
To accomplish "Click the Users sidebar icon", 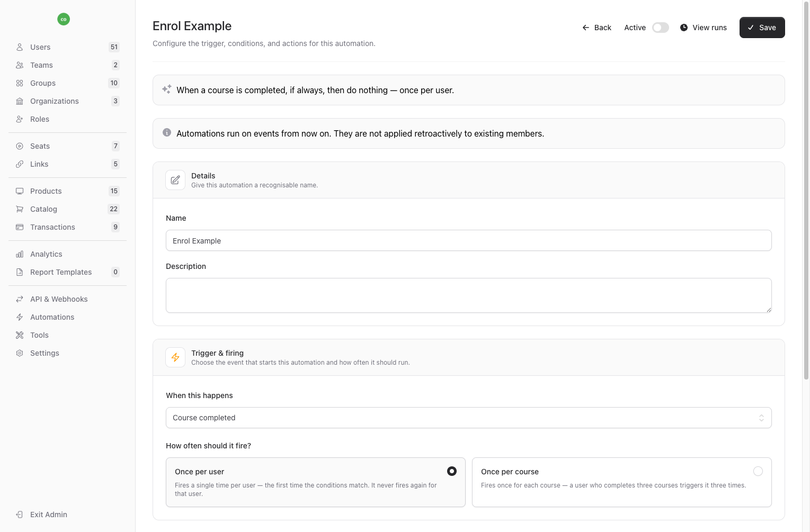I will coord(20,47).
